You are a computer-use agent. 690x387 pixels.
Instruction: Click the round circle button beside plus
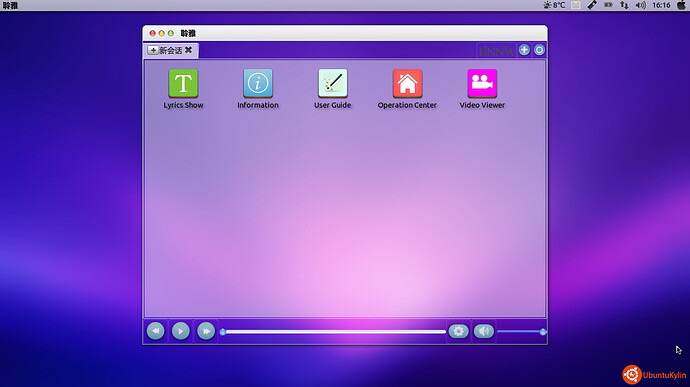click(539, 50)
